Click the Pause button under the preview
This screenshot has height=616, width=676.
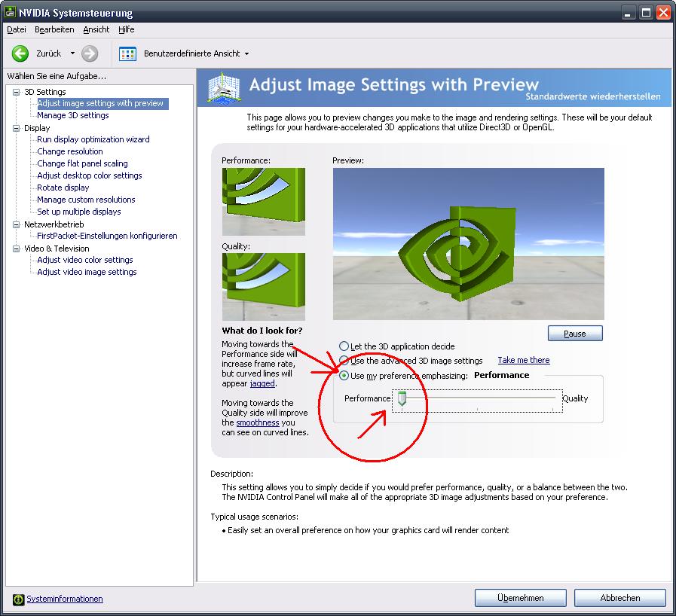pos(575,334)
